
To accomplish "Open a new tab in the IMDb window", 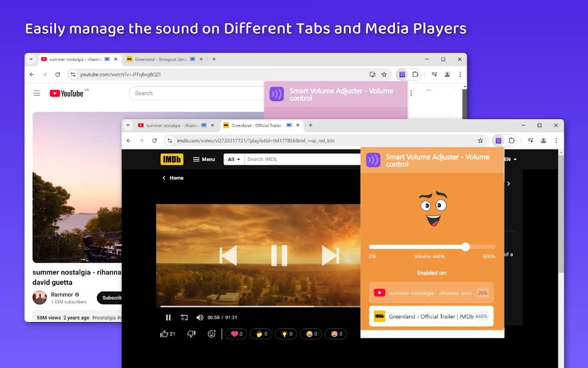I will pyautogui.click(x=310, y=125).
